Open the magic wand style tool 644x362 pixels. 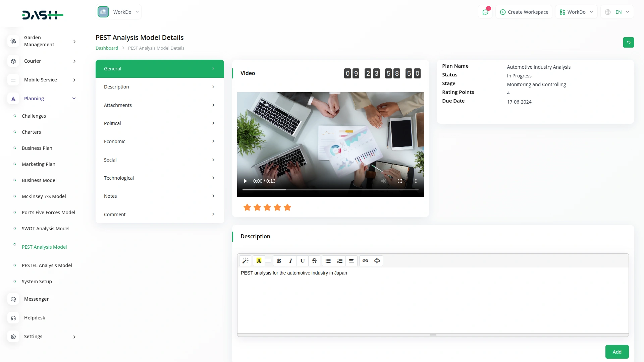[x=245, y=261]
